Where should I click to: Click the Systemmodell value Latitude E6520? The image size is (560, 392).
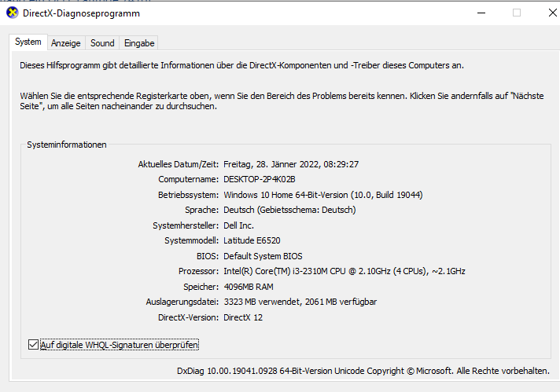pos(252,240)
